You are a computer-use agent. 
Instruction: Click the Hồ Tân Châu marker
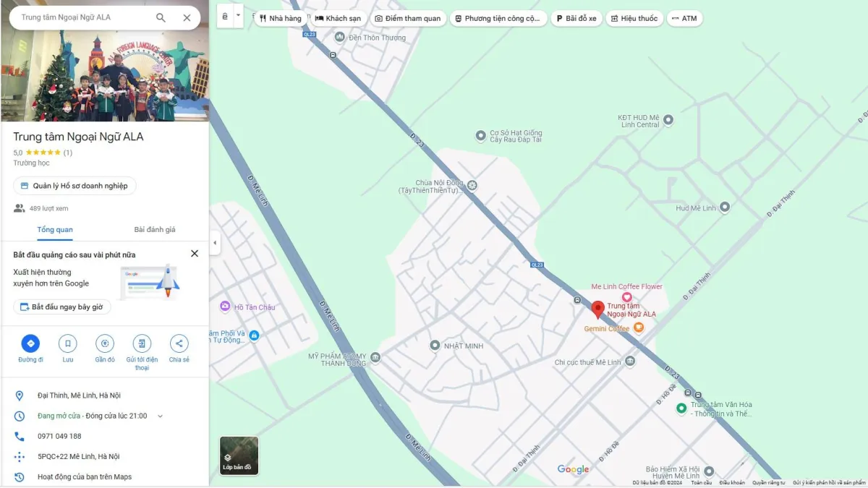coord(225,307)
